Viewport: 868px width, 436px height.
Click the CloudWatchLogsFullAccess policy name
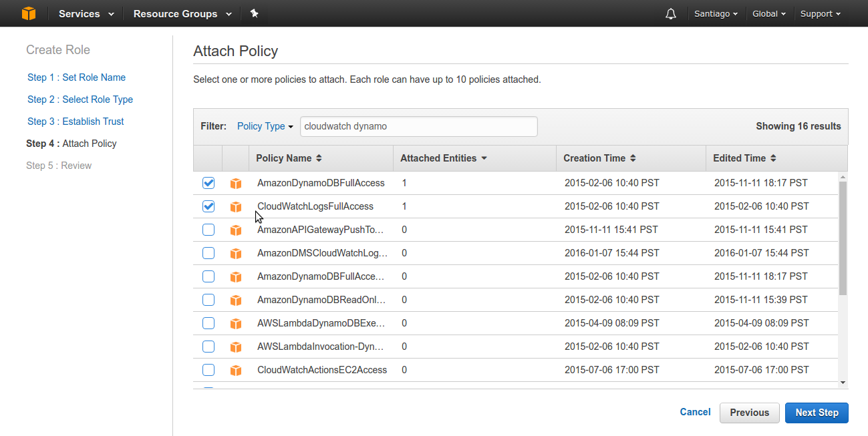[315, 206]
